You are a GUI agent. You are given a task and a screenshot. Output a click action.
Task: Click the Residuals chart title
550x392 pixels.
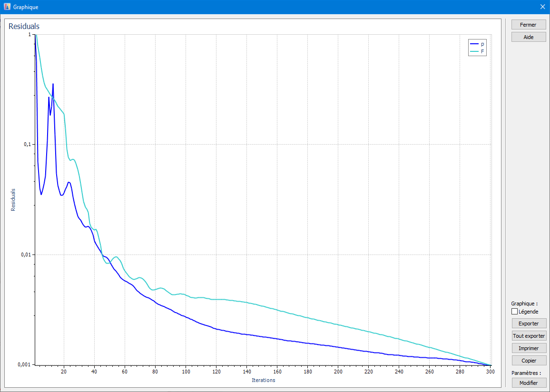pos(24,26)
